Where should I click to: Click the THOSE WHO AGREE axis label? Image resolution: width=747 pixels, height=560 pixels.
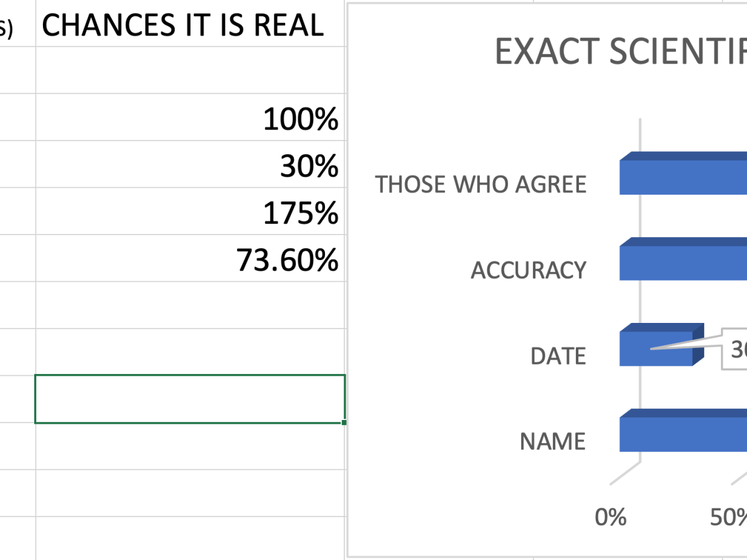(x=481, y=185)
